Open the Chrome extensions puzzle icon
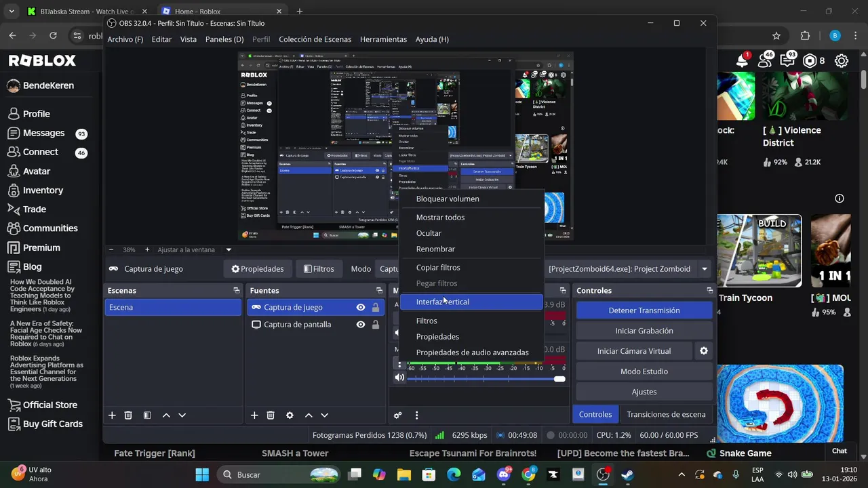 [x=806, y=36]
